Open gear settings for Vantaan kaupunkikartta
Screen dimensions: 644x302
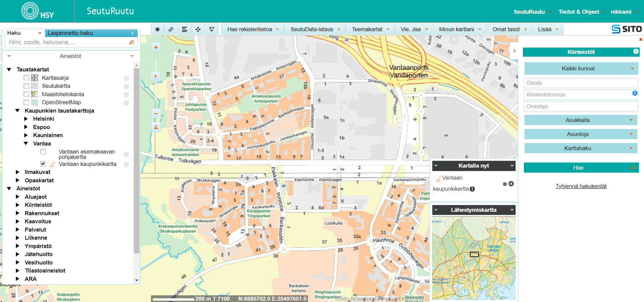click(x=505, y=184)
